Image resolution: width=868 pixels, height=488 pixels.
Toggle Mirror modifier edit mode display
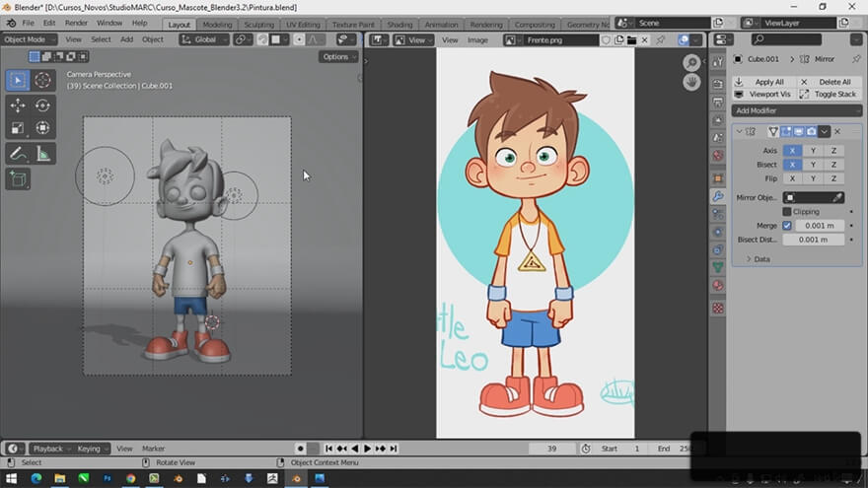786,132
